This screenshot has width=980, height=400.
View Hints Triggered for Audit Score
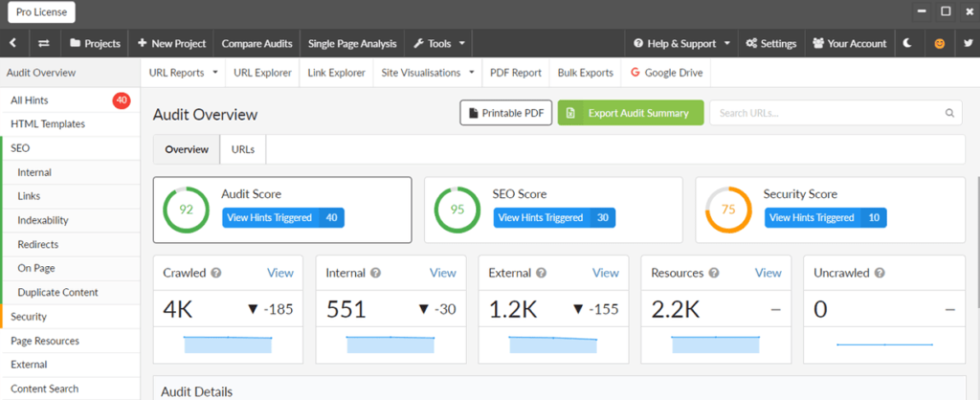click(283, 217)
